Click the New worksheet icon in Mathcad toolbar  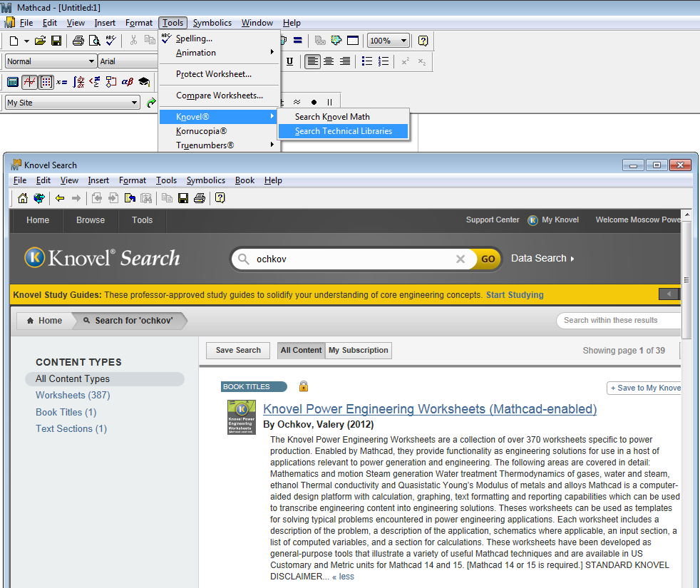click(14, 41)
